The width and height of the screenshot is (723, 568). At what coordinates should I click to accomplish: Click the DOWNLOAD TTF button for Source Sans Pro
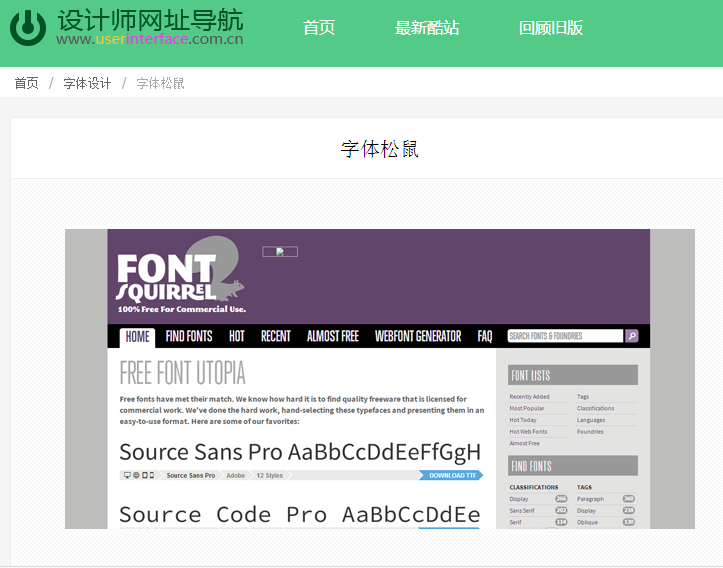(451, 475)
